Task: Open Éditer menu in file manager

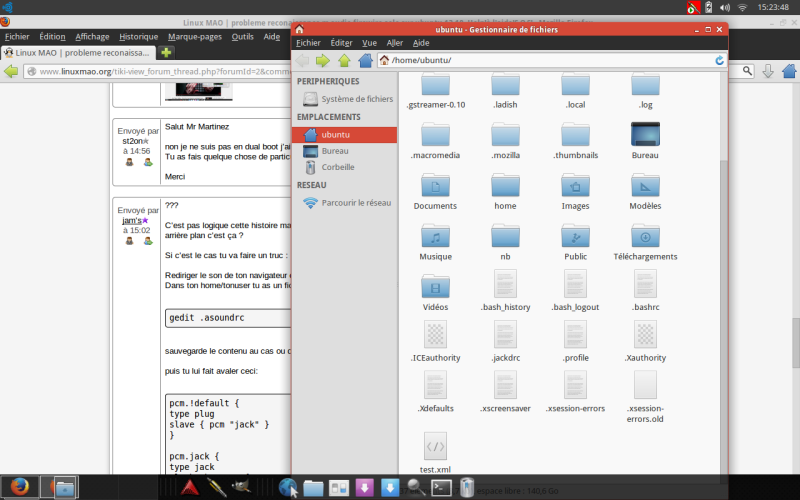Action: click(341, 43)
